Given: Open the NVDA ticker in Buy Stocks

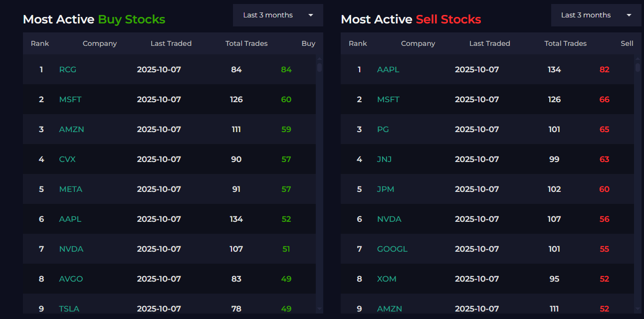Looking at the screenshot, I should tap(71, 249).
